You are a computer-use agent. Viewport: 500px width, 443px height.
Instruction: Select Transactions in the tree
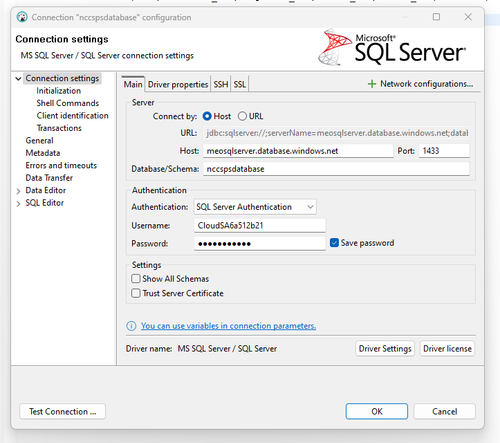coord(59,128)
